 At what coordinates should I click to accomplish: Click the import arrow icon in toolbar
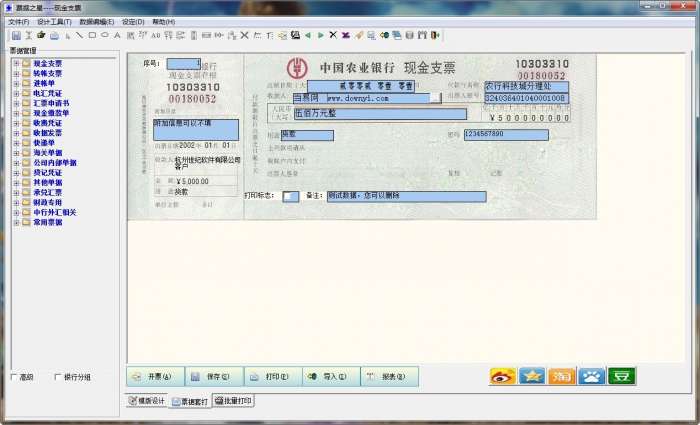[x=384, y=35]
